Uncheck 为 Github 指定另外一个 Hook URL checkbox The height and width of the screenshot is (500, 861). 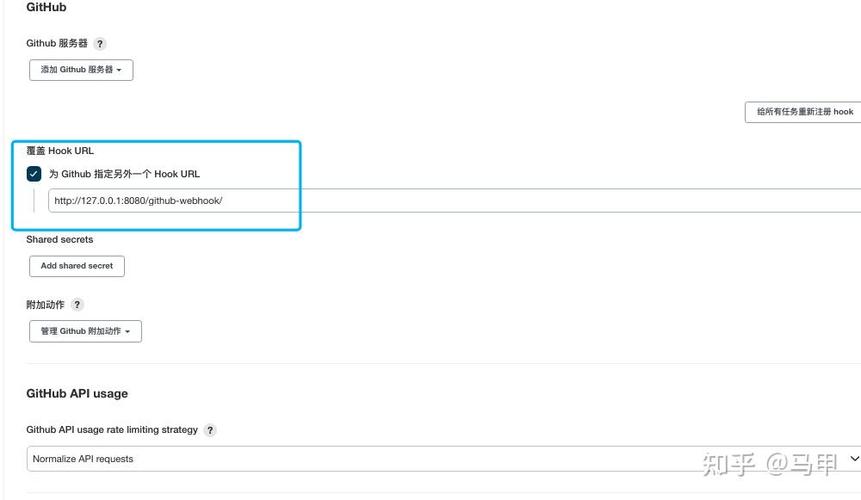[34, 174]
